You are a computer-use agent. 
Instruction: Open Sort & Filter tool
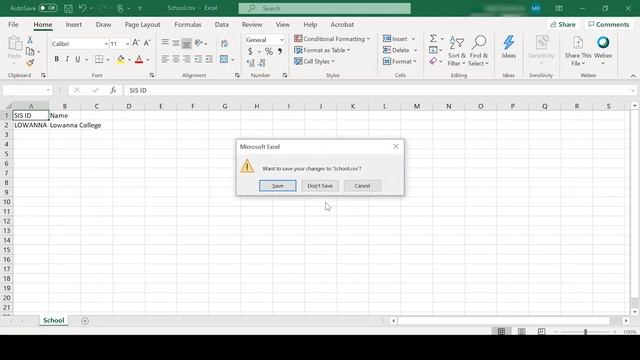click(456, 51)
